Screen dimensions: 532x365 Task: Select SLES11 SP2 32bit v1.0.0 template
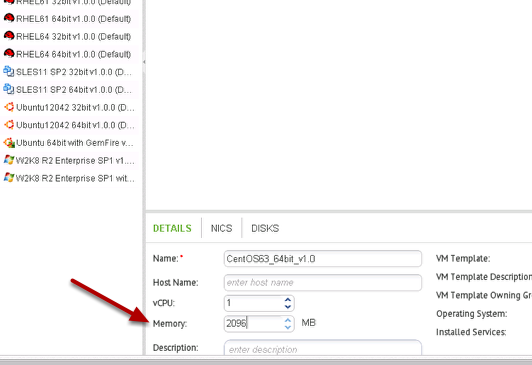point(74,72)
